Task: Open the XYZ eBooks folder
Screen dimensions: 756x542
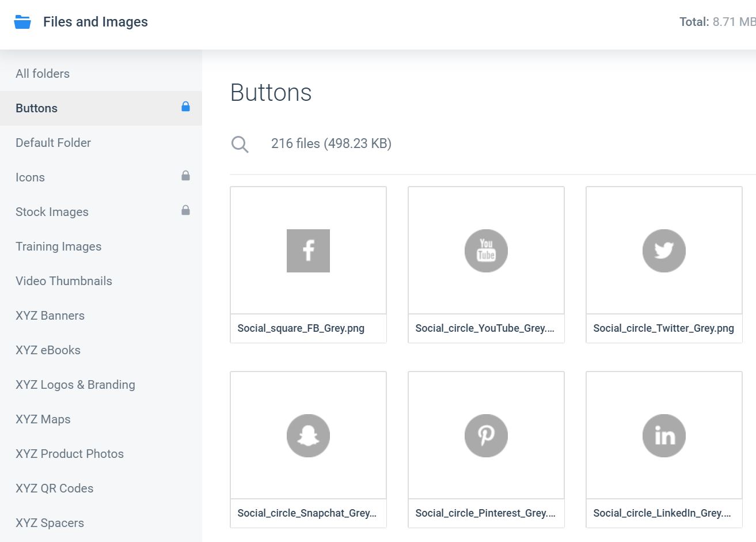Action: pos(101,350)
